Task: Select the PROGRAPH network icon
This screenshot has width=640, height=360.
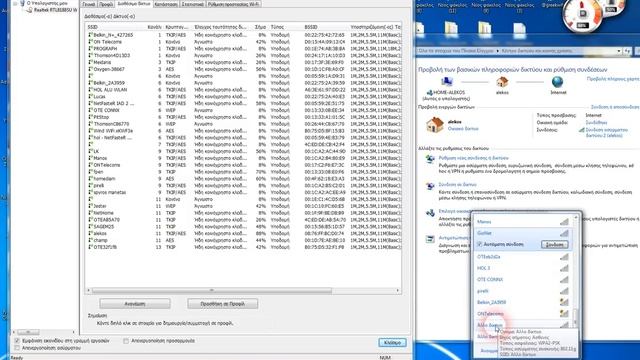Action: tap(90, 49)
